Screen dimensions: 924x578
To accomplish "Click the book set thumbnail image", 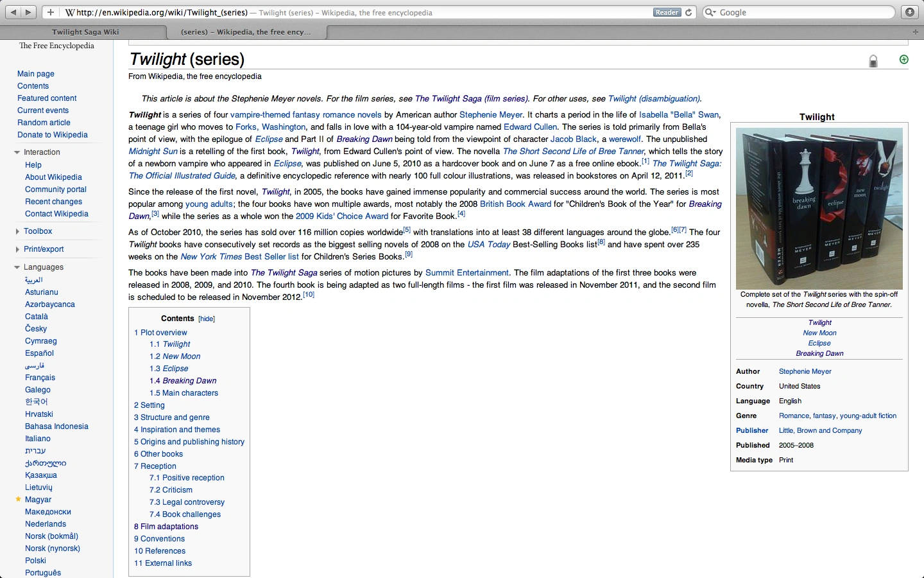I will pyautogui.click(x=819, y=209).
